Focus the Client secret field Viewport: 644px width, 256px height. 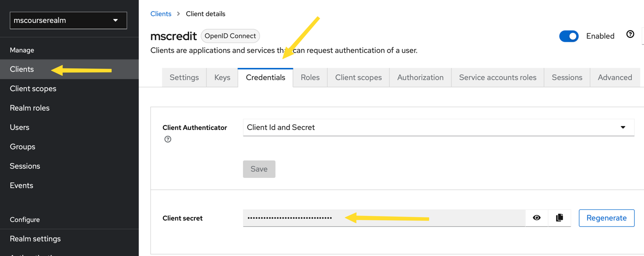[384, 218]
